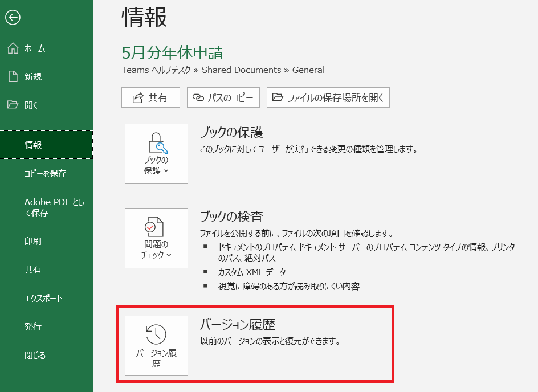The width and height of the screenshot is (538, 392).
Task: Select ホーム in the sidebar
Action: tap(46, 48)
